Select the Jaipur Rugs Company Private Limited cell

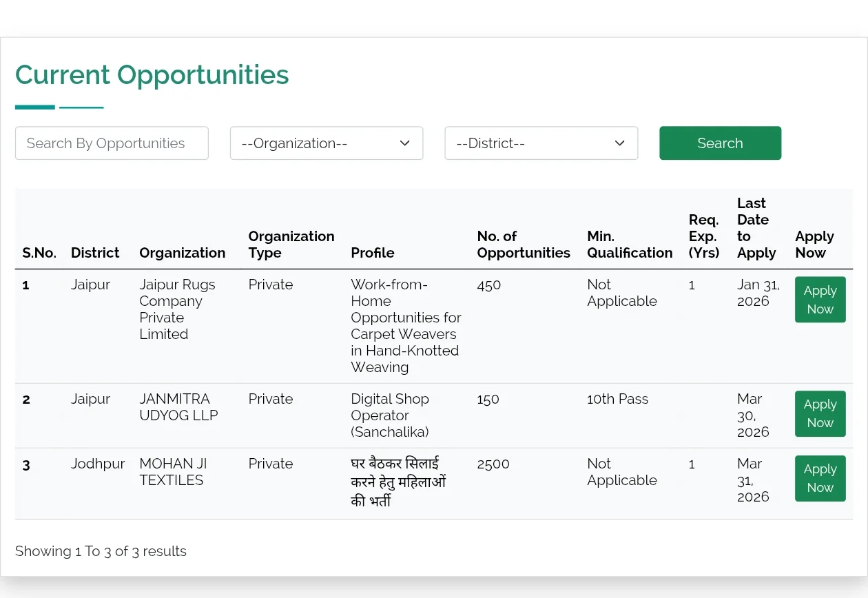pos(177,309)
